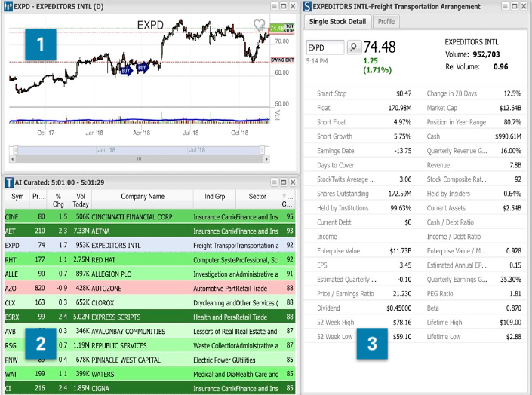The image size is (532, 395).
Task: Click the PEG Ratio value 1.81
Action: click(x=515, y=294)
